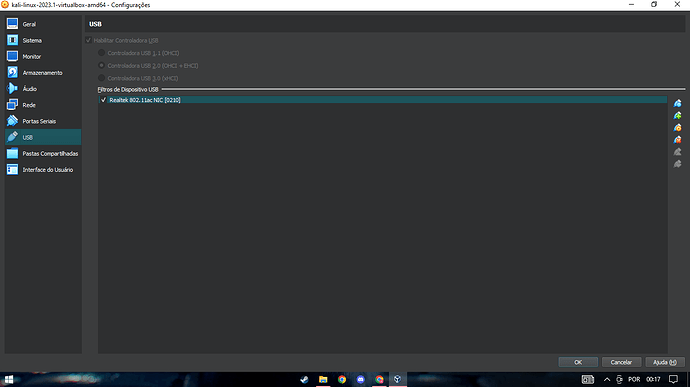Toggle Habilitar Controladora USB checkbox
This screenshot has height=387, width=690.
(88, 40)
